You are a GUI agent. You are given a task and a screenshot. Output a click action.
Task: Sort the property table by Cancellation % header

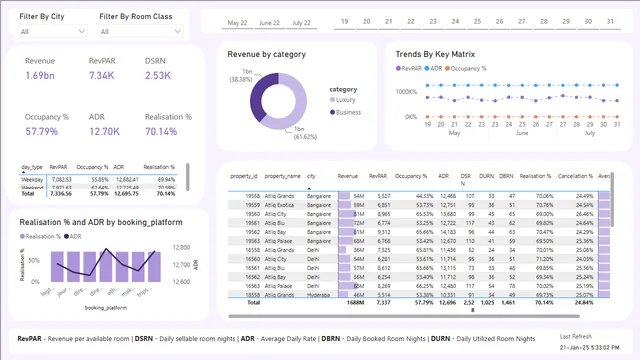pyautogui.click(x=575, y=176)
